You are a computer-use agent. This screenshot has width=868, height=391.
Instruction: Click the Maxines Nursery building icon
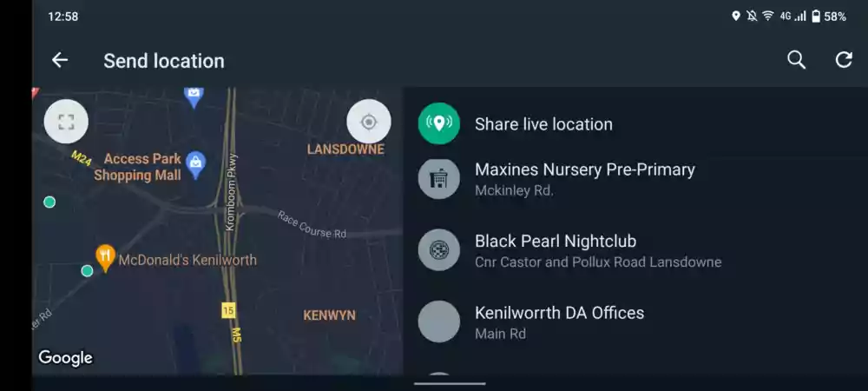439,179
